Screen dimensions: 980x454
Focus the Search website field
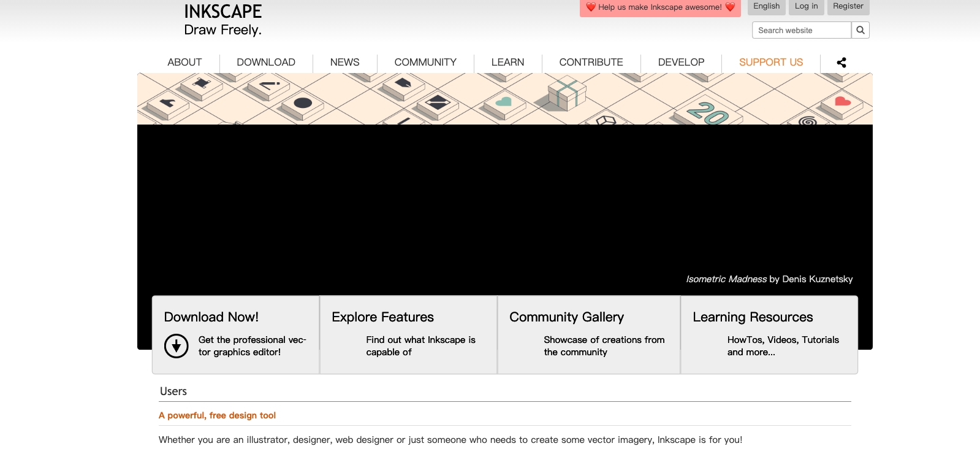click(802, 30)
